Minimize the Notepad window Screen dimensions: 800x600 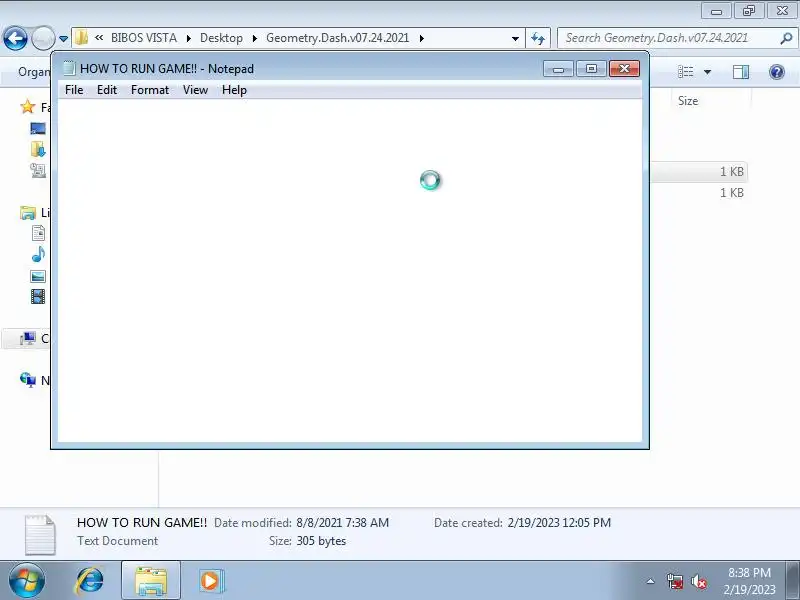tap(558, 69)
